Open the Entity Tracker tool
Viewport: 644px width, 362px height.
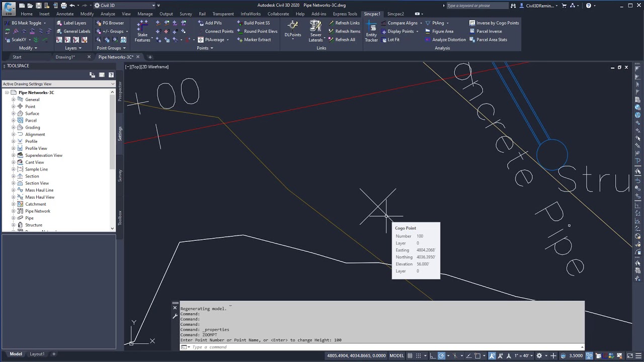(371, 32)
